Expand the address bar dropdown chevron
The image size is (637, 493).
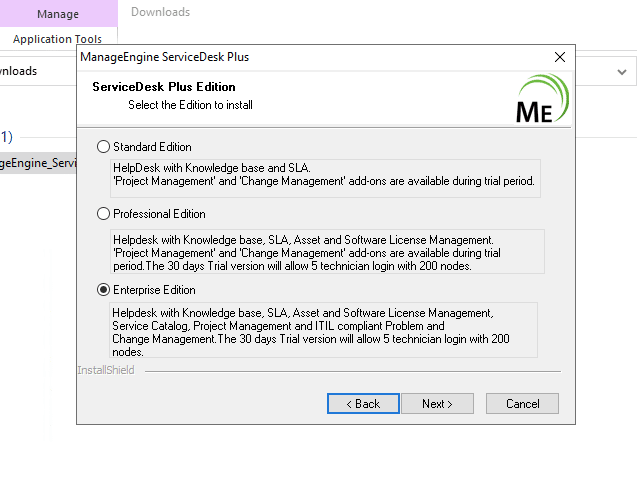pos(622,72)
